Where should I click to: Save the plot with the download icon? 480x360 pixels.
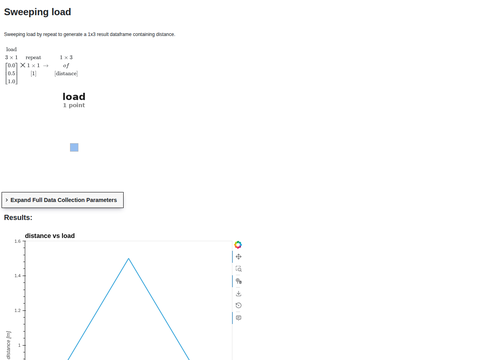point(238,293)
